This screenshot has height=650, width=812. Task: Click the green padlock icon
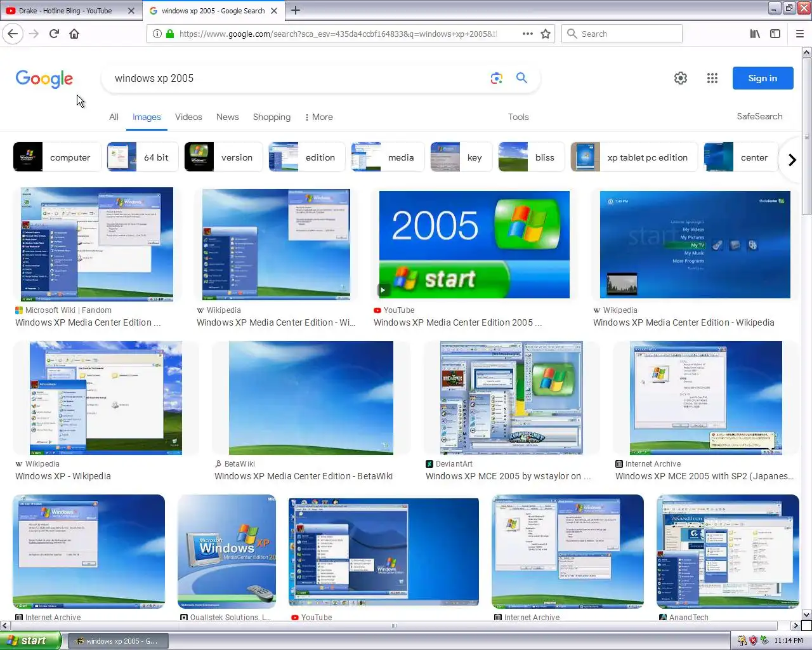[169, 34]
